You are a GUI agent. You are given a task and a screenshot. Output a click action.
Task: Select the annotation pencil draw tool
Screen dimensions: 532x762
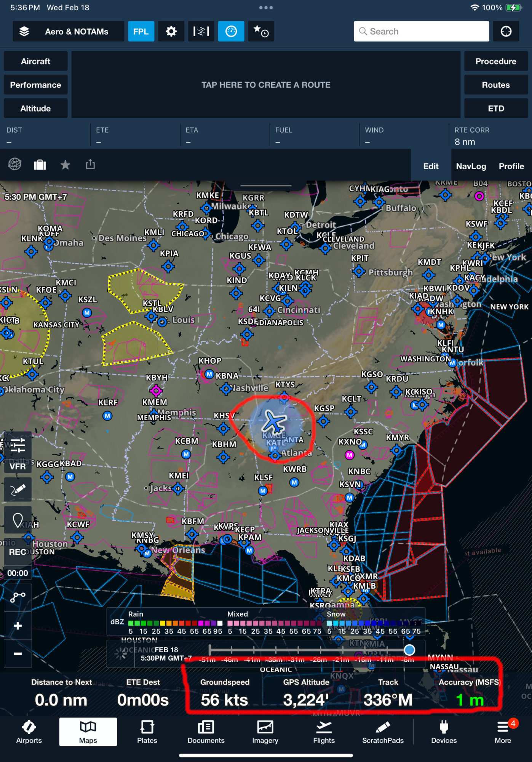(x=18, y=490)
